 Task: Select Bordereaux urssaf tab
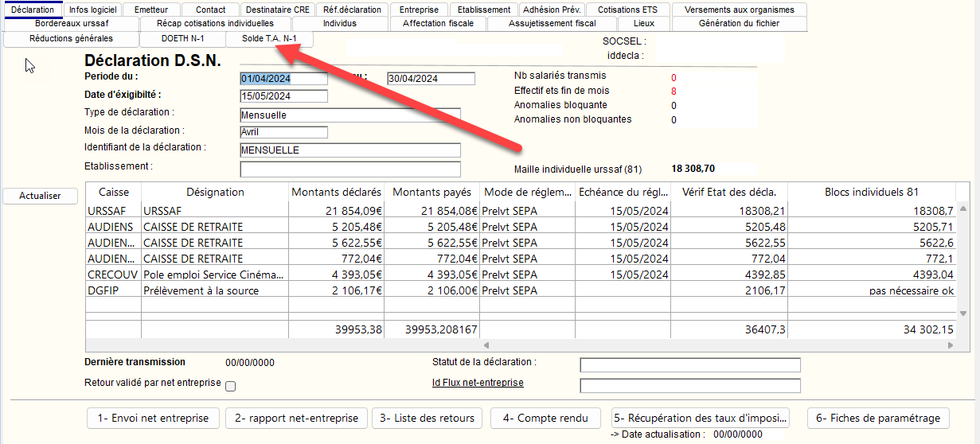click(72, 23)
